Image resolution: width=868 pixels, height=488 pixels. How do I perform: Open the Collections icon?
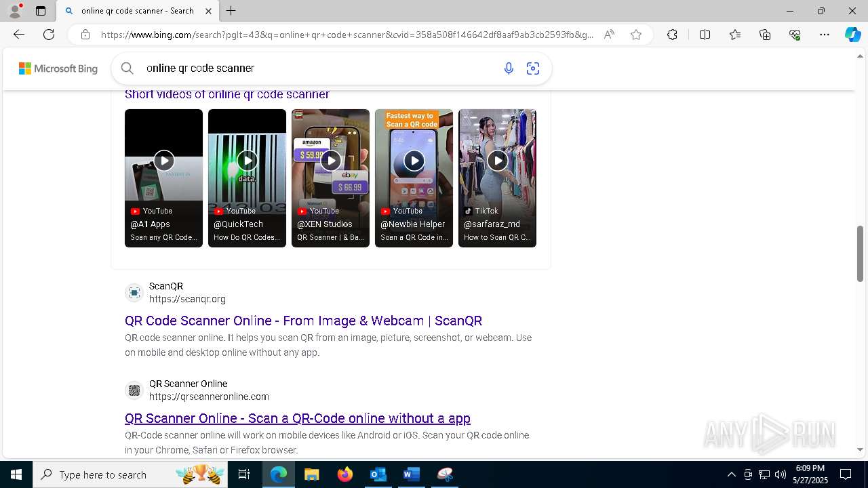tap(765, 35)
